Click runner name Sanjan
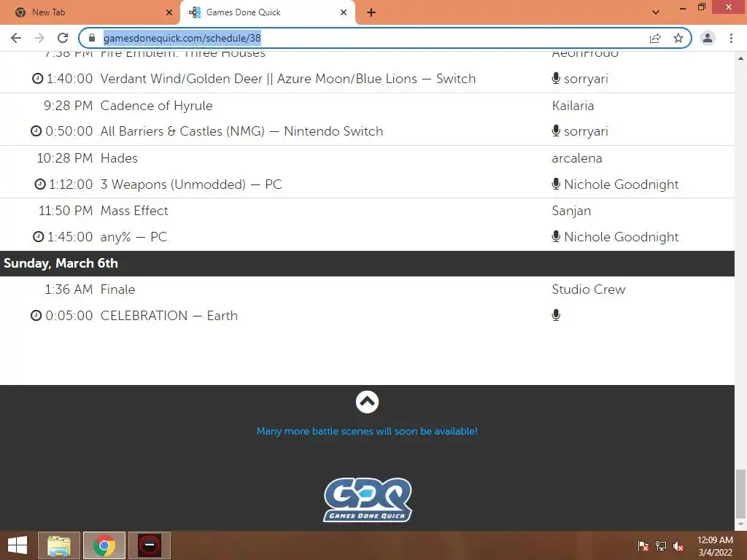This screenshot has width=747, height=560. coord(571,211)
